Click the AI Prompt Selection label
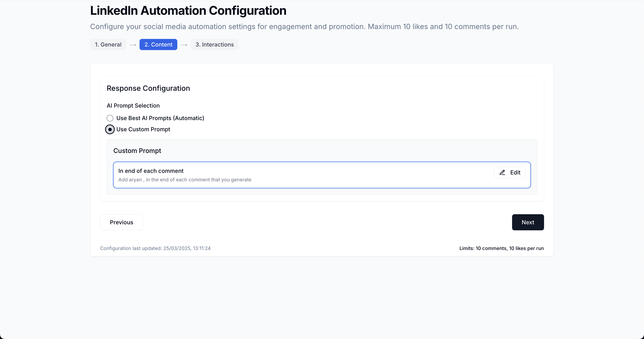Image resolution: width=644 pixels, height=339 pixels. click(x=133, y=106)
